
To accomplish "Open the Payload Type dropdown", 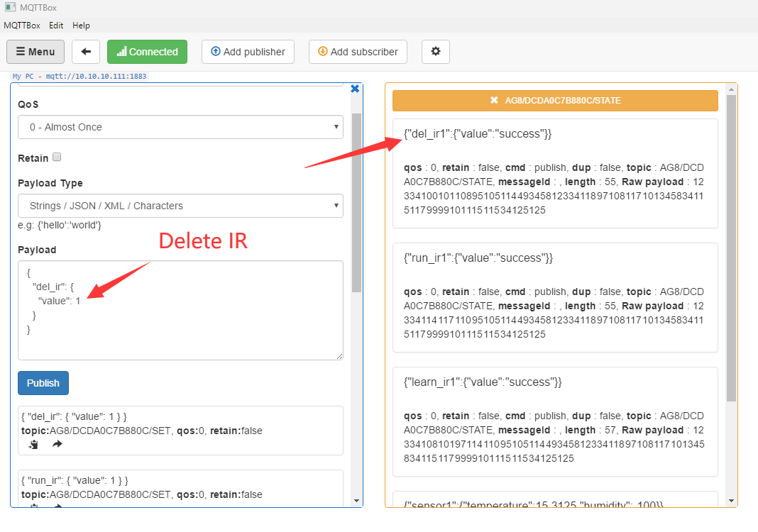I will coord(180,206).
